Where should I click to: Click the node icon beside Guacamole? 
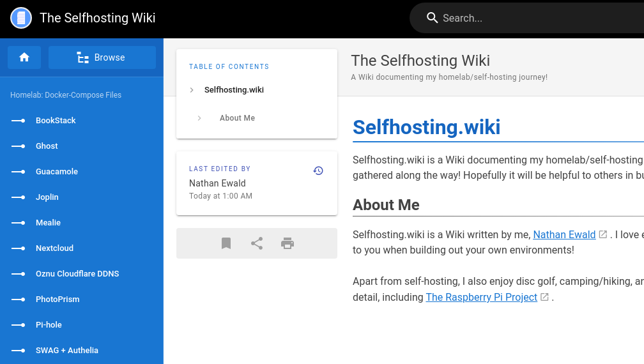18,172
